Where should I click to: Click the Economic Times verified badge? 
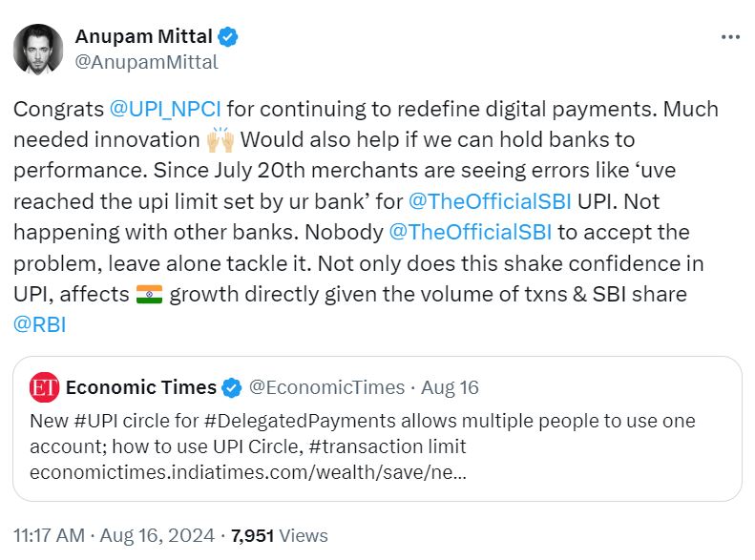click(231, 387)
